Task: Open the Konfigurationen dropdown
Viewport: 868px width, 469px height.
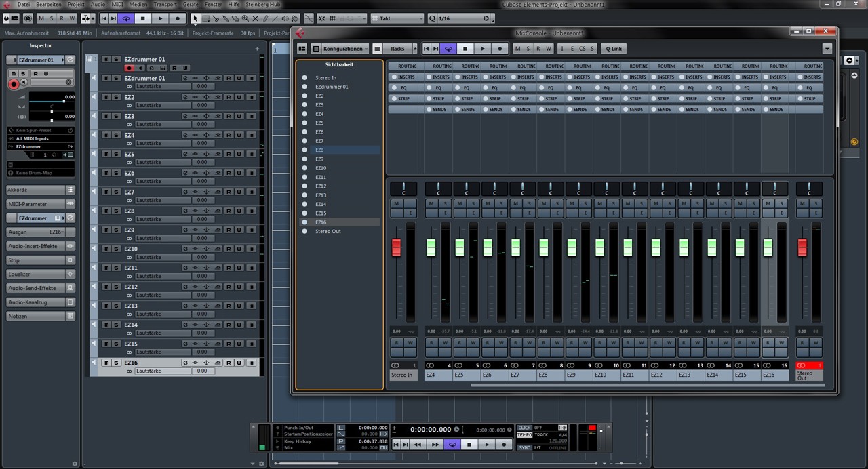Action: 346,49
